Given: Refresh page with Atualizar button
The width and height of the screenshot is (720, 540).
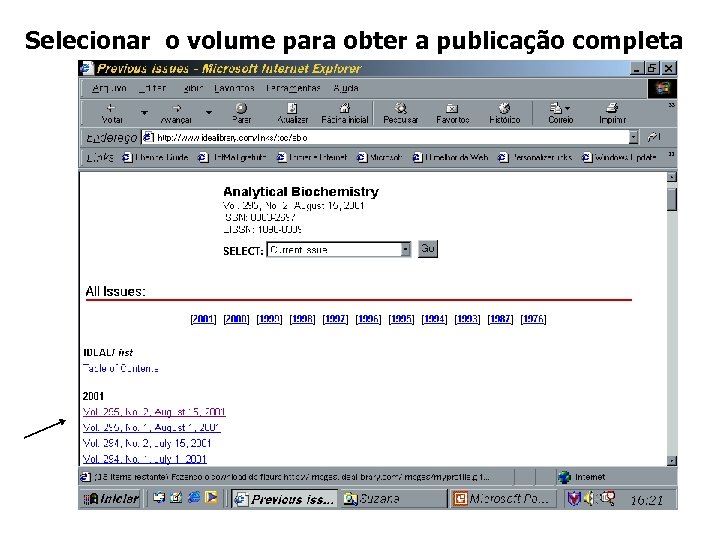Looking at the screenshot, I should tap(292, 113).
